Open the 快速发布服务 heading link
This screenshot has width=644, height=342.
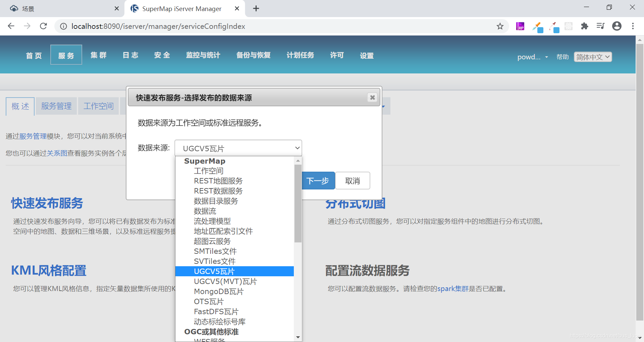(47, 203)
